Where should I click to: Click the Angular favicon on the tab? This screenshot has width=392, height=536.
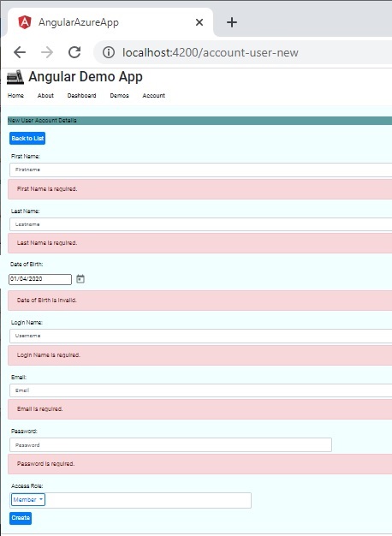[x=25, y=22]
